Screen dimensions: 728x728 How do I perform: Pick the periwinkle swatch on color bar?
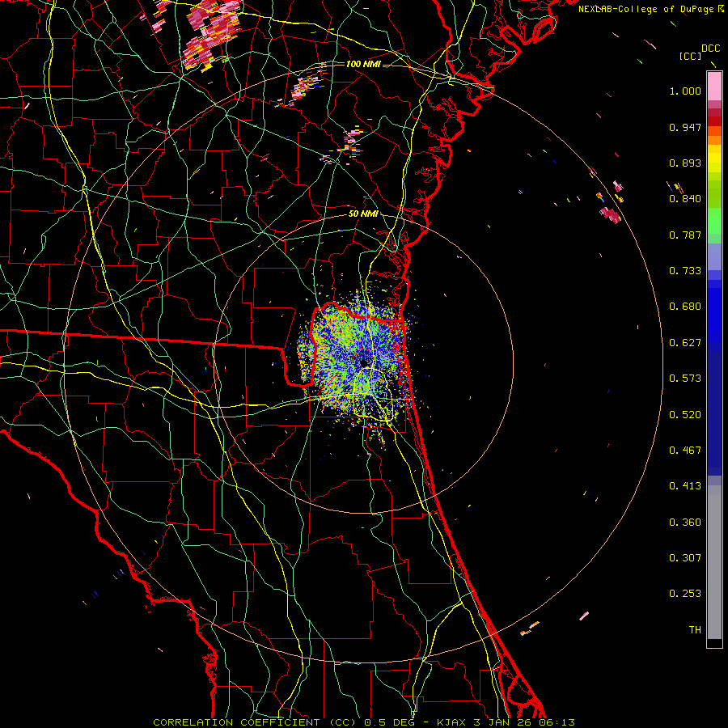pyautogui.click(x=714, y=256)
